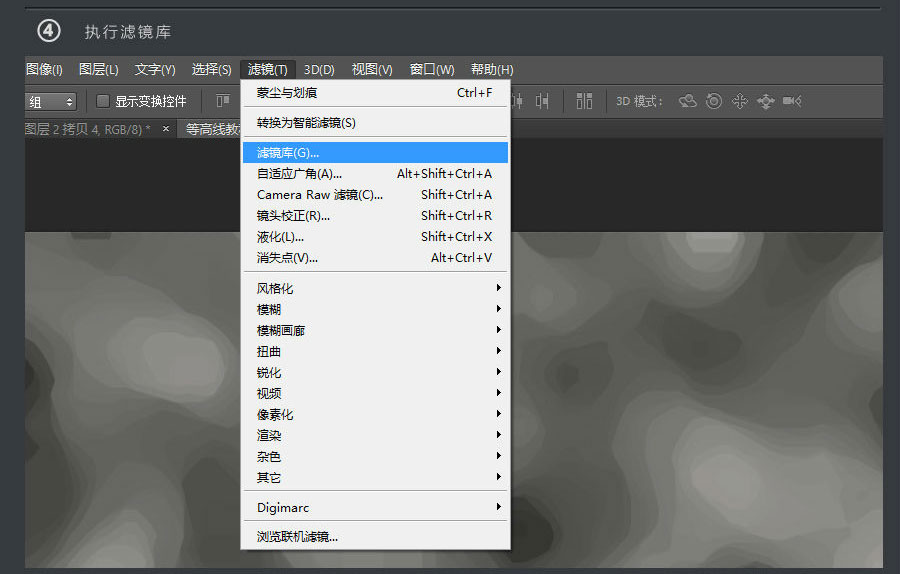Click the Auto-Align Layers icon

(584, 102)
